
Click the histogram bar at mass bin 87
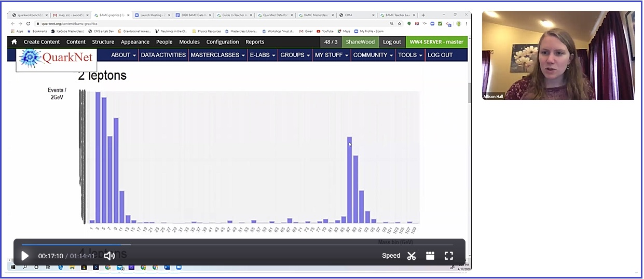coord(350,180)
